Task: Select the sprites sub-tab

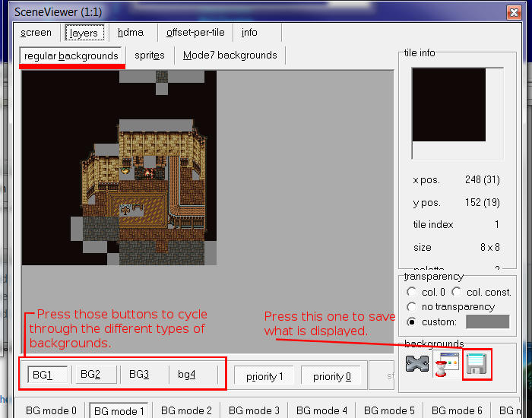Action: pos(150,55)
